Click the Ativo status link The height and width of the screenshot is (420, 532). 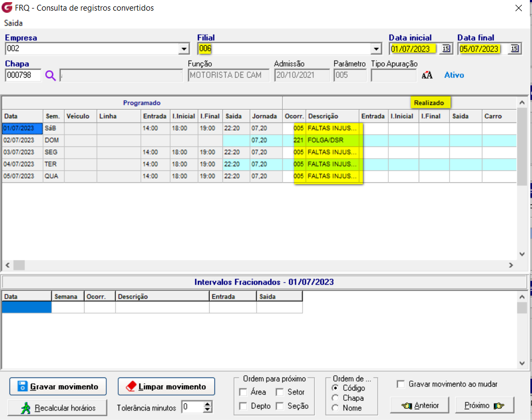pyautogui.click(x=454, y=75)
